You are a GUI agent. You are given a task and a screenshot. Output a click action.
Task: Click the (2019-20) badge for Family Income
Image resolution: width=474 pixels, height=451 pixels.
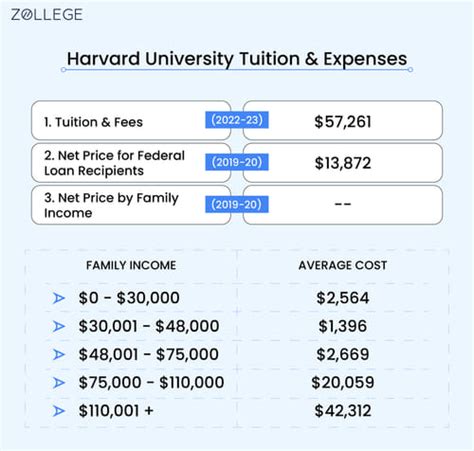point(237,204)
